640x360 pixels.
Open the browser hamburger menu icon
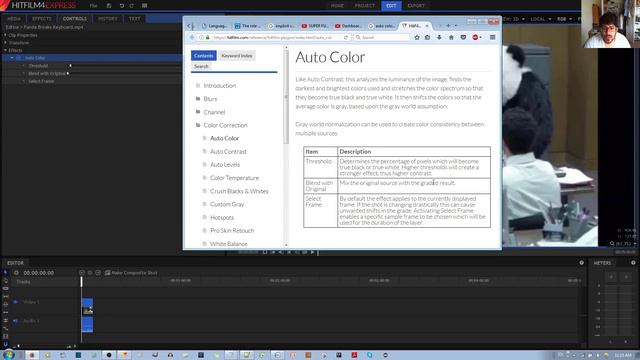point(493,37)
